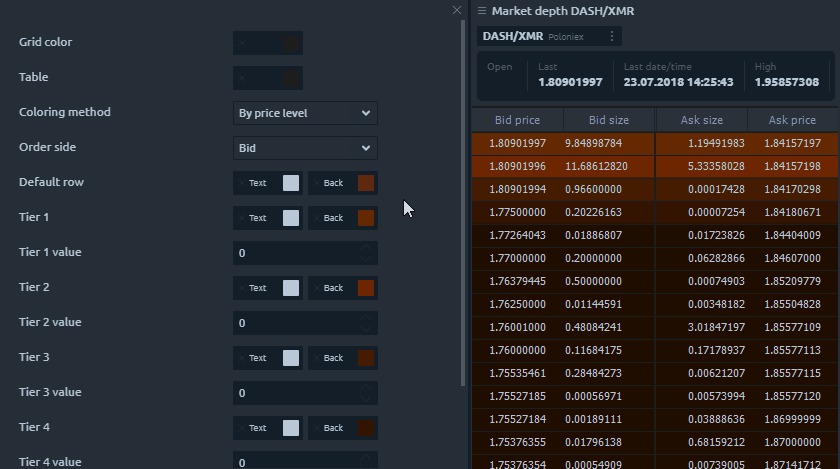Screen dimensions: 840x469
Task: Click the Tier 3 value input field
Action: click(295, 393)
